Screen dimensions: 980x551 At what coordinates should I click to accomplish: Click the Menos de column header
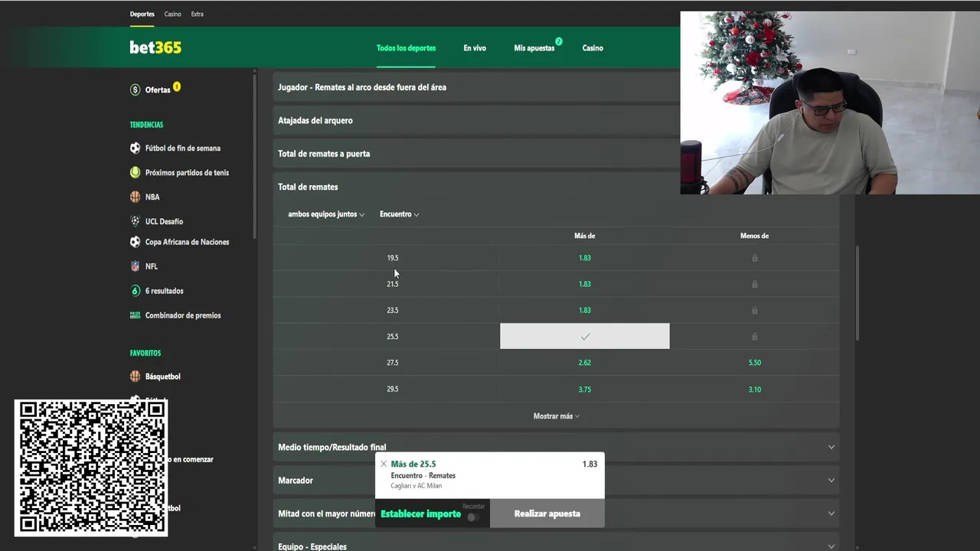(754, 236)
